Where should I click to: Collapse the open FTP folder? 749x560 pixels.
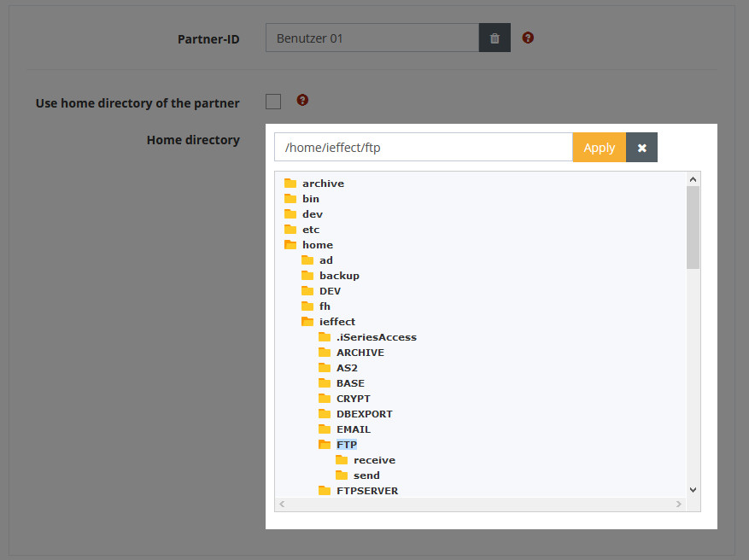point(325,445)
